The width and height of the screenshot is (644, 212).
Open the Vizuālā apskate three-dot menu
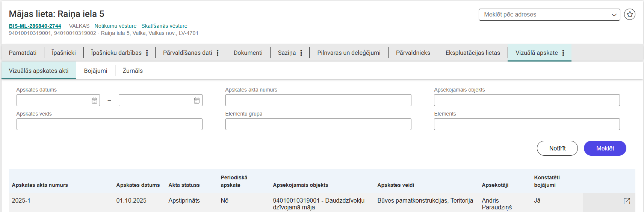click(x=563, y=53)
